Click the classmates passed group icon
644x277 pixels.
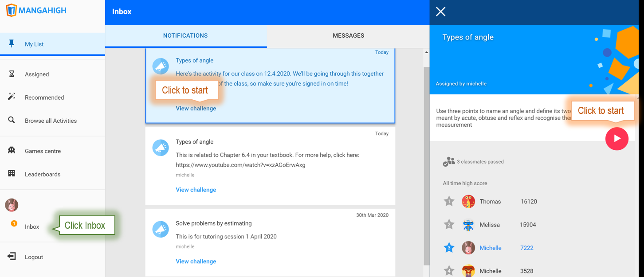pyautogui.click(x=449, y=161)
